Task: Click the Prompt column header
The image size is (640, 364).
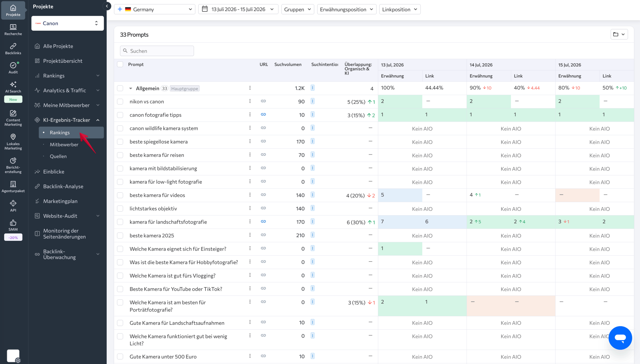Action: pos(136,64)
